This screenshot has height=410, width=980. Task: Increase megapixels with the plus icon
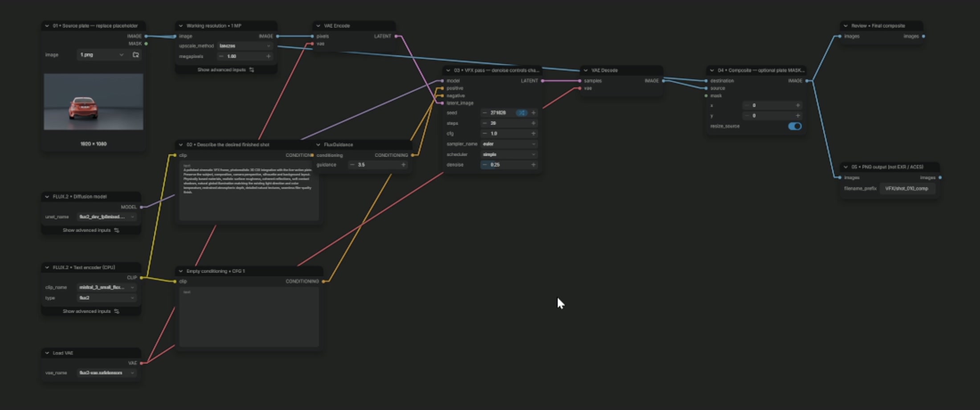(268, 56)
